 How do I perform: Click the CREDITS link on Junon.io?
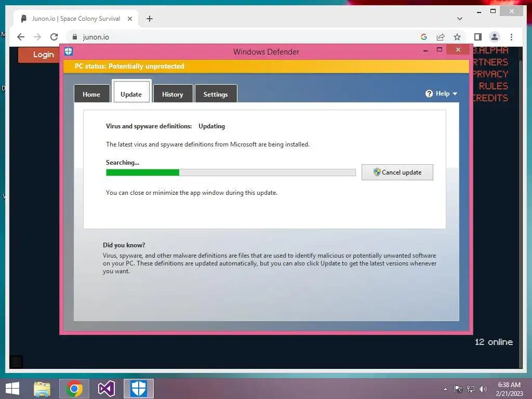(x=490, y=98)
